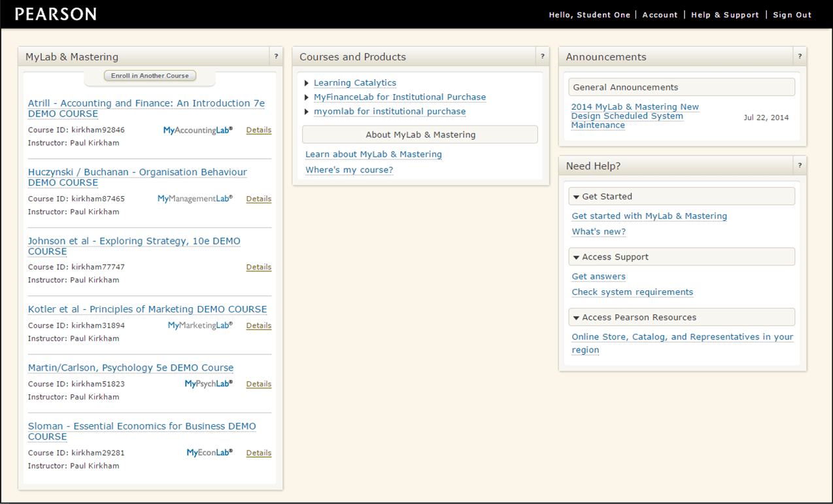The height and width of the screenshot is (504, 833).
Task: View Details for course kirkham77747
Action: coord(259,267)
